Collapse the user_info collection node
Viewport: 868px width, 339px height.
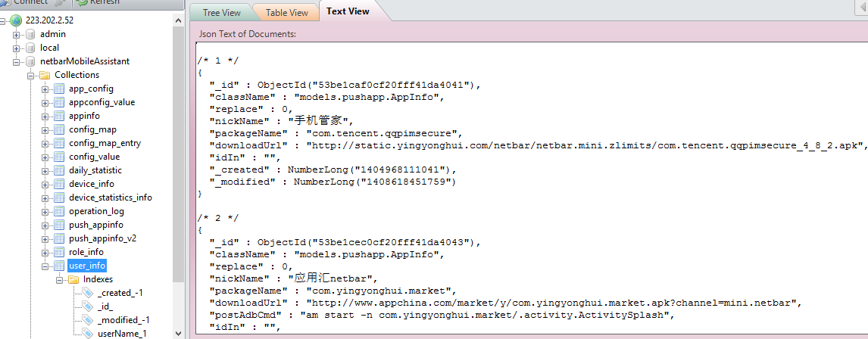point(45,266)
